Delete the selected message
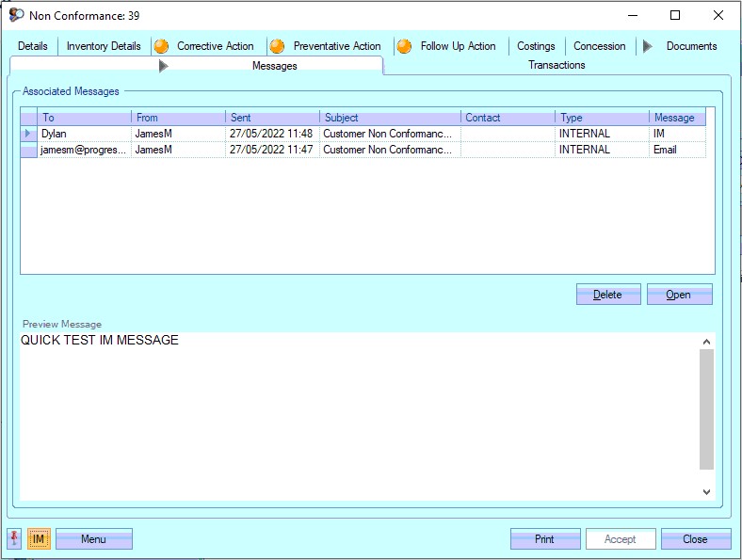 point(607,295)
